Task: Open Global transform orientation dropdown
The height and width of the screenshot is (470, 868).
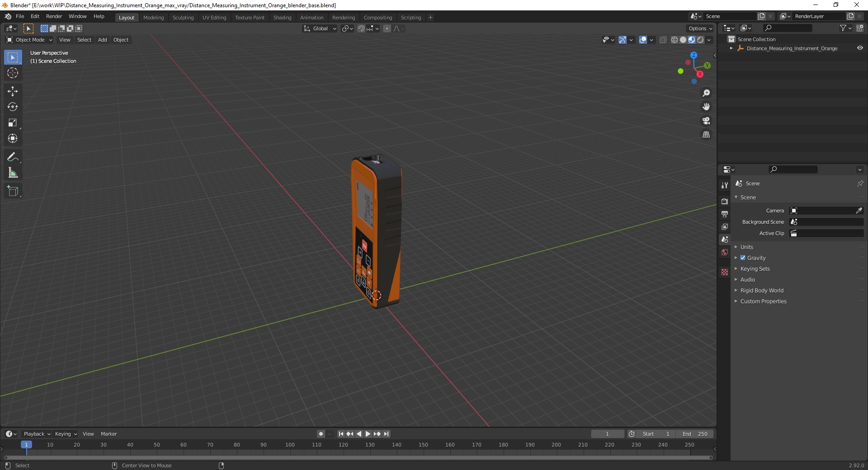Action: click(x=320, y=28)
